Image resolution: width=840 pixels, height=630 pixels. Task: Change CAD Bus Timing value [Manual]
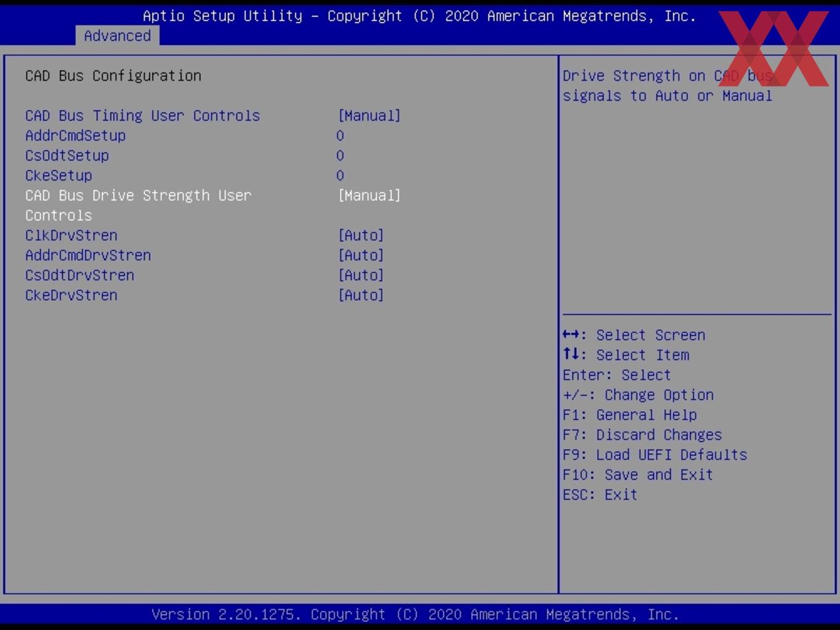(369, 115)
